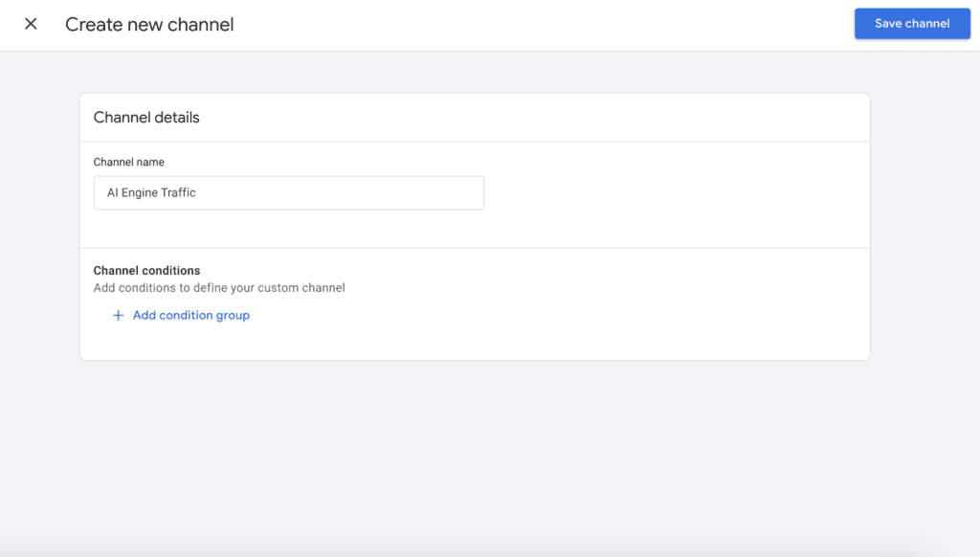Click the Channel details section header
980x557 pixels.
coord(145,117)
